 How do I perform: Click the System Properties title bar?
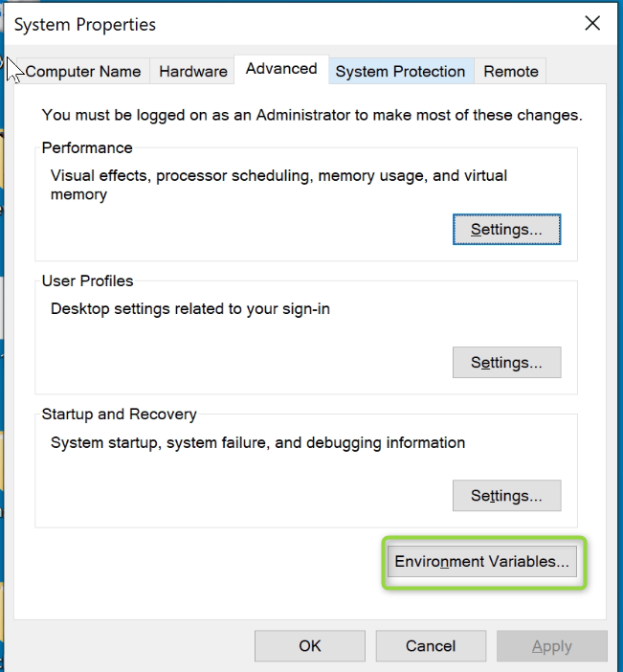click(287, 25)
